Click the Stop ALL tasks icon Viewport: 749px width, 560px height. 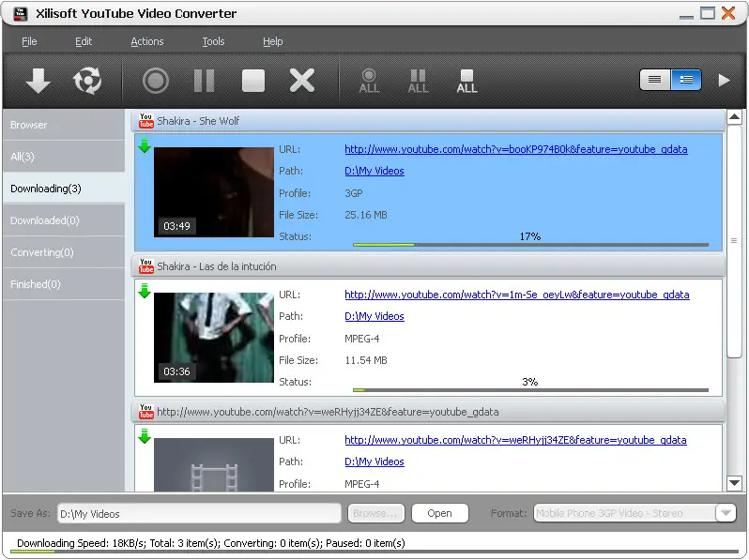[x=466, y=82]
